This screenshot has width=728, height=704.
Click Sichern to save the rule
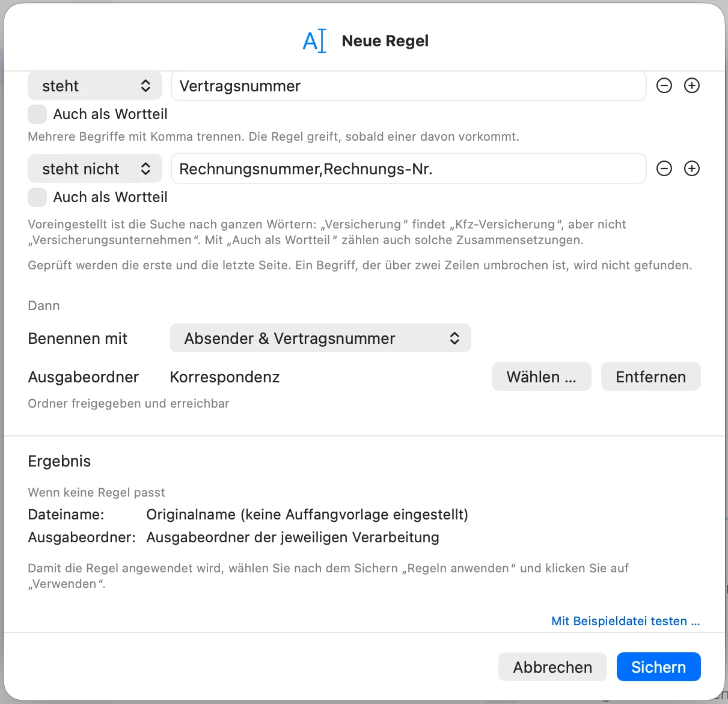[x=659, y=667]
